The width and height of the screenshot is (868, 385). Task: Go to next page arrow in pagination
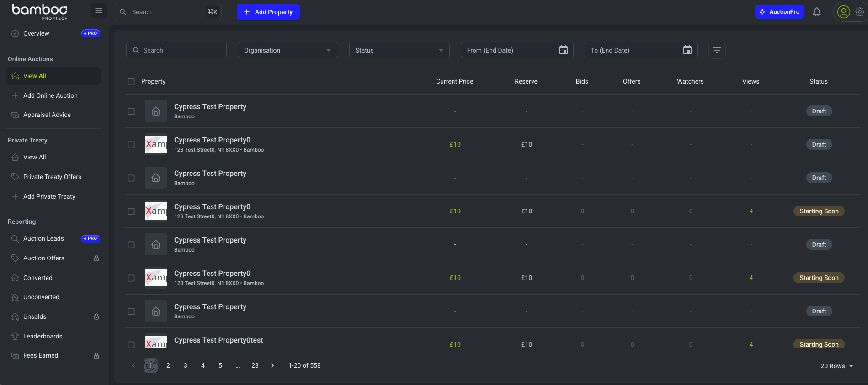pyautogui.click(x=272, y=365)
